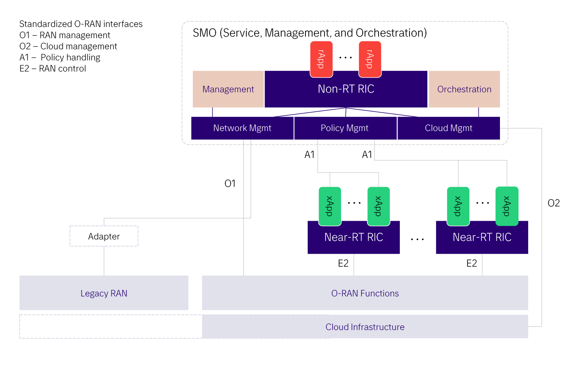
Task: Click the left red rApp block
Action: pos(321,59)
